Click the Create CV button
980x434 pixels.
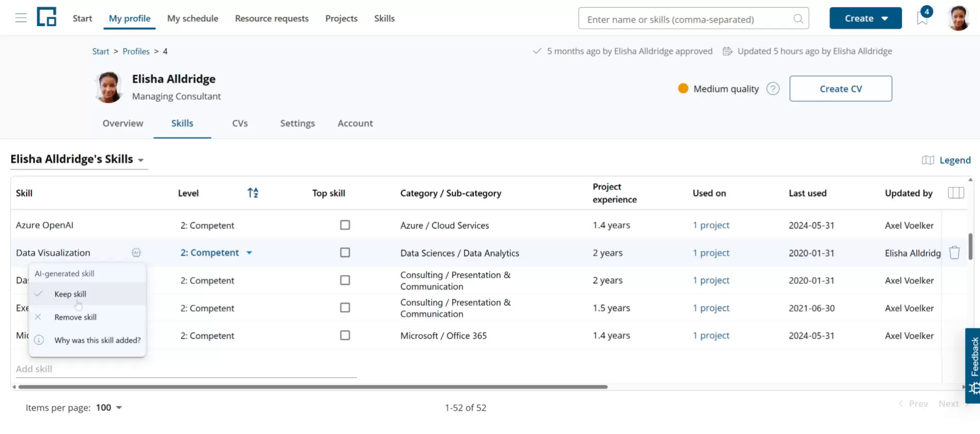840,89
